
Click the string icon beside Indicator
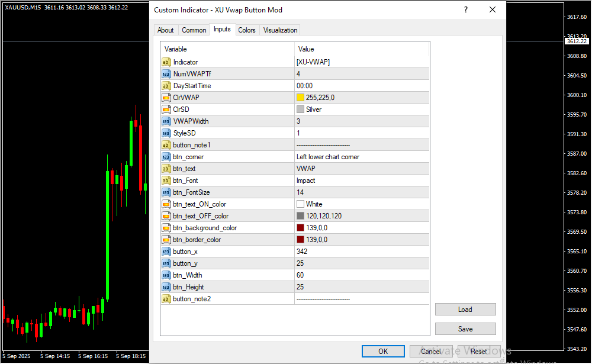(x=166, y=62)
